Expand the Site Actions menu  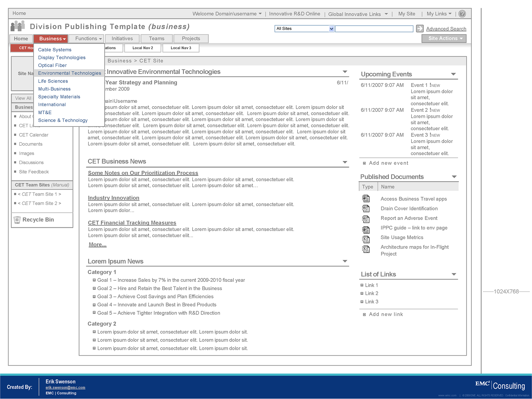(x=444, y=39)
